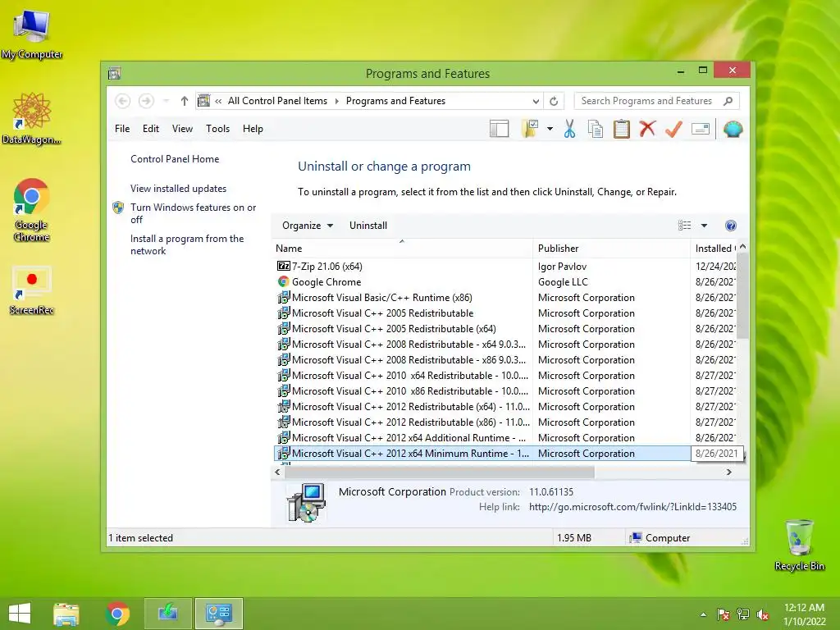Open the Google Chrome desktop shortcut
Image resolution: width=840 pixels, height=630 pixels.
32,209
